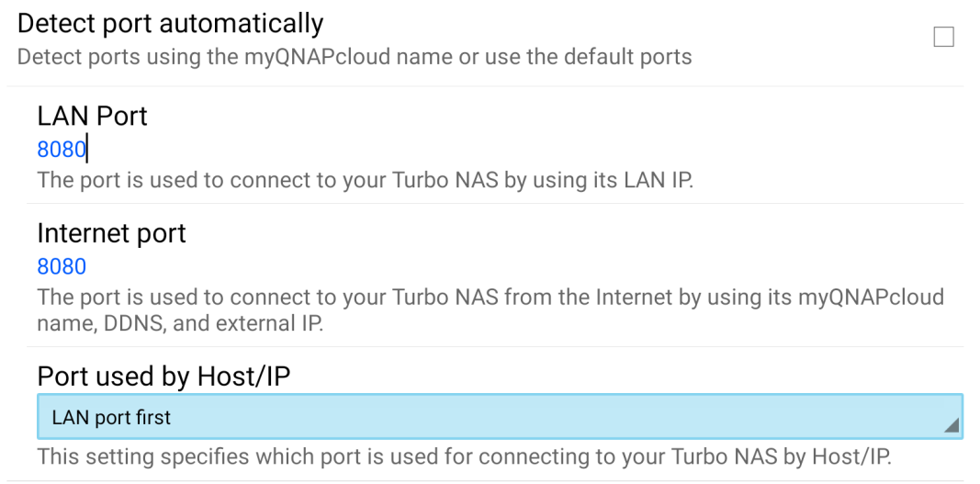Click the LAN IP port description text
Screen dimensions: 980x484
pyautogui.click(x=365, y=178)
